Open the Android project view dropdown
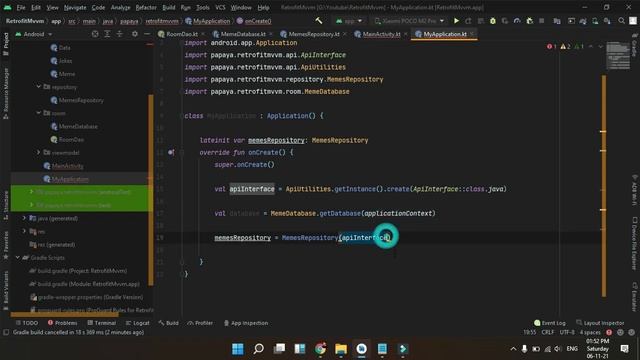640x360 pixels. click(x=34, y=34)
